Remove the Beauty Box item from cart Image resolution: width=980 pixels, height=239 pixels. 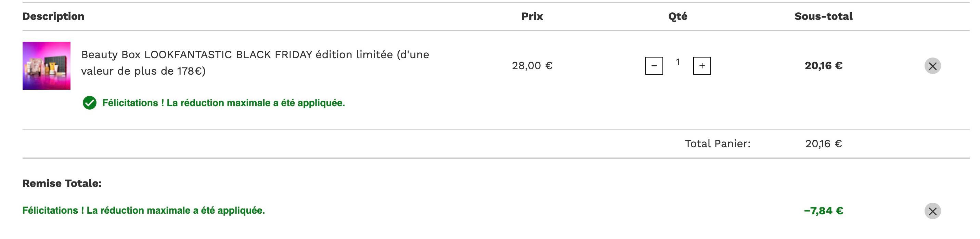932,66
